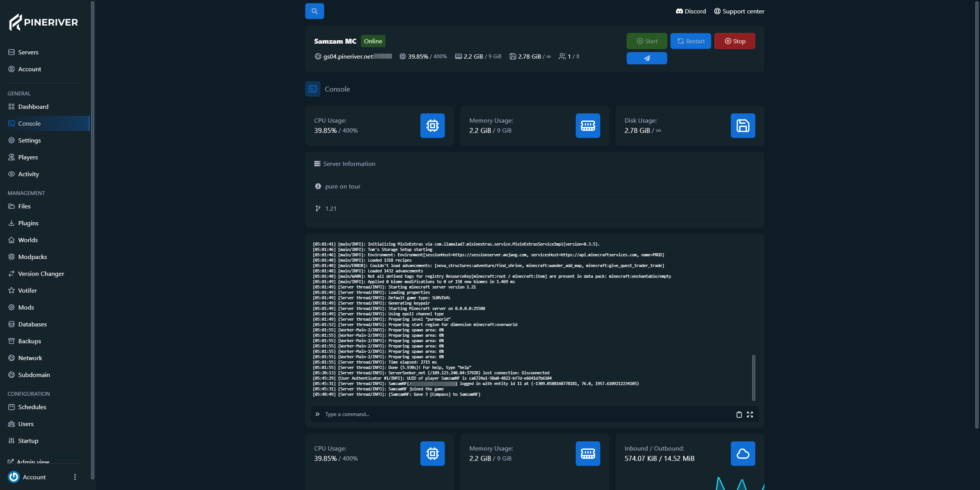
Task: Click the header 2.78 GiB disk stat
Action: click(x=530, y=56)
